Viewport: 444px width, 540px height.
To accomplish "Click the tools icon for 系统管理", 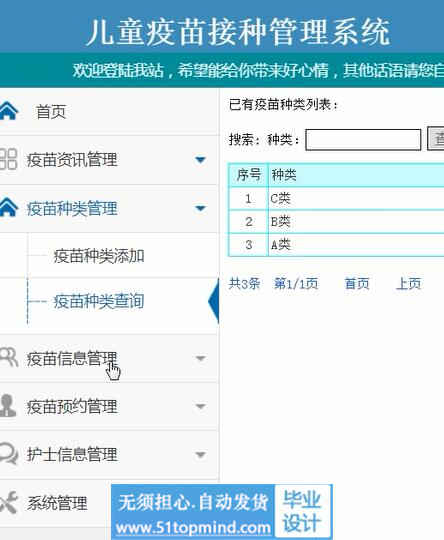I will tap(8, 503).
